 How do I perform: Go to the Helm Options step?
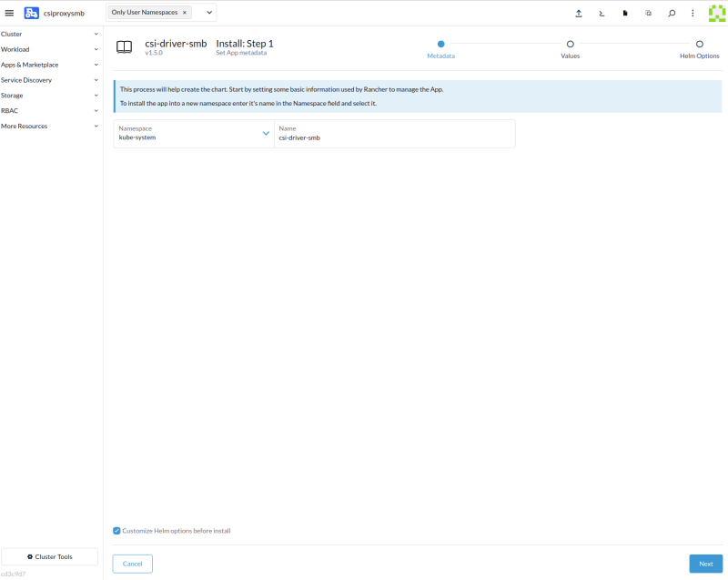click(x=699, y=49)
